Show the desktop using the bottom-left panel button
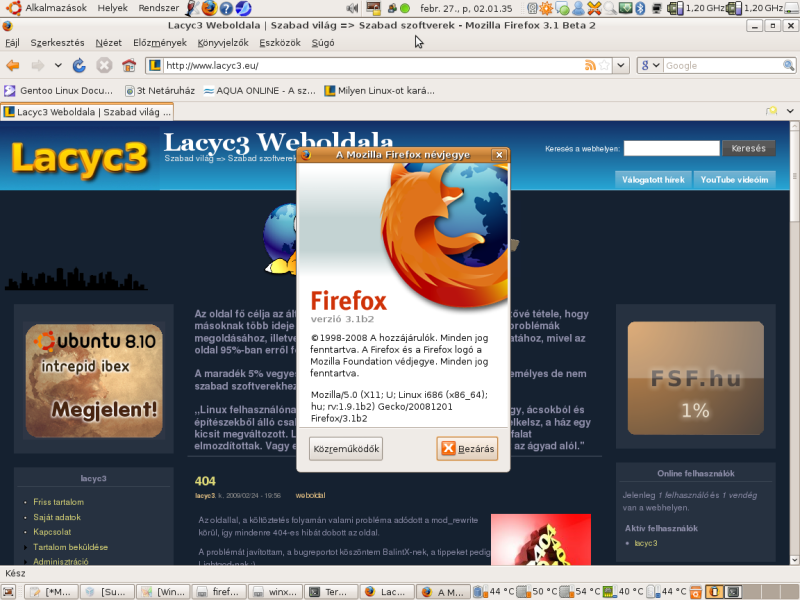This screenshot has height=600, width=800. [9, 592]
